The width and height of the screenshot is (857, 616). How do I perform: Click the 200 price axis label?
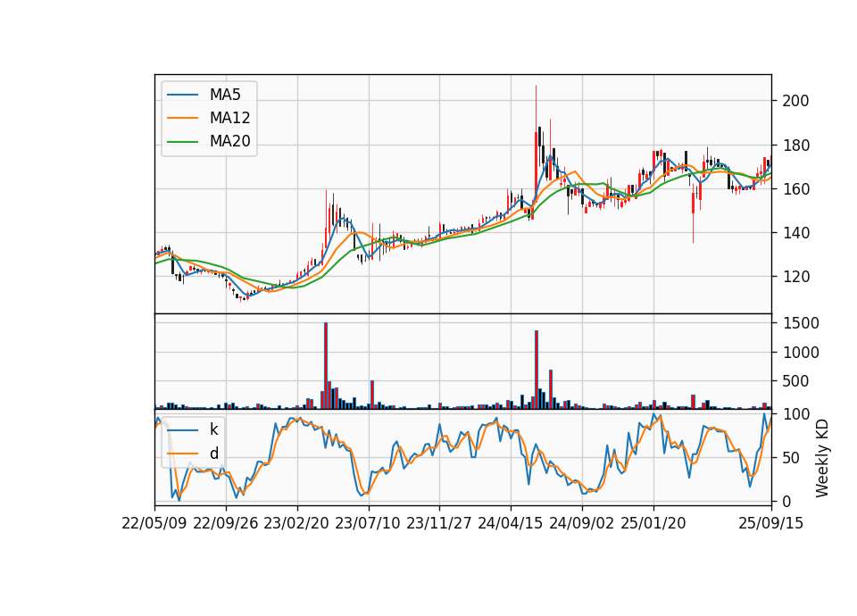click(x=795, y=101)
